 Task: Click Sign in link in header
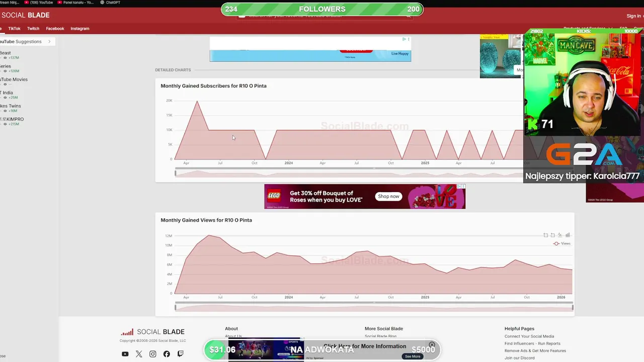pos(633,16)
